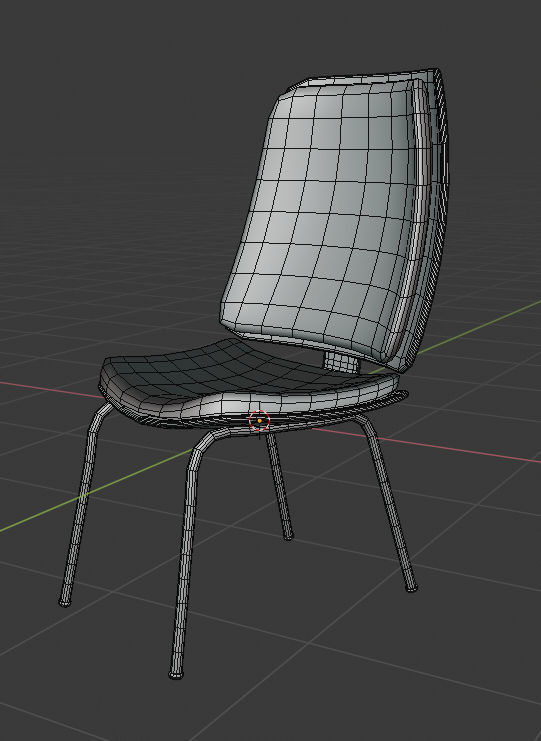Click the orange origin point under the seat

pos(259,420)
